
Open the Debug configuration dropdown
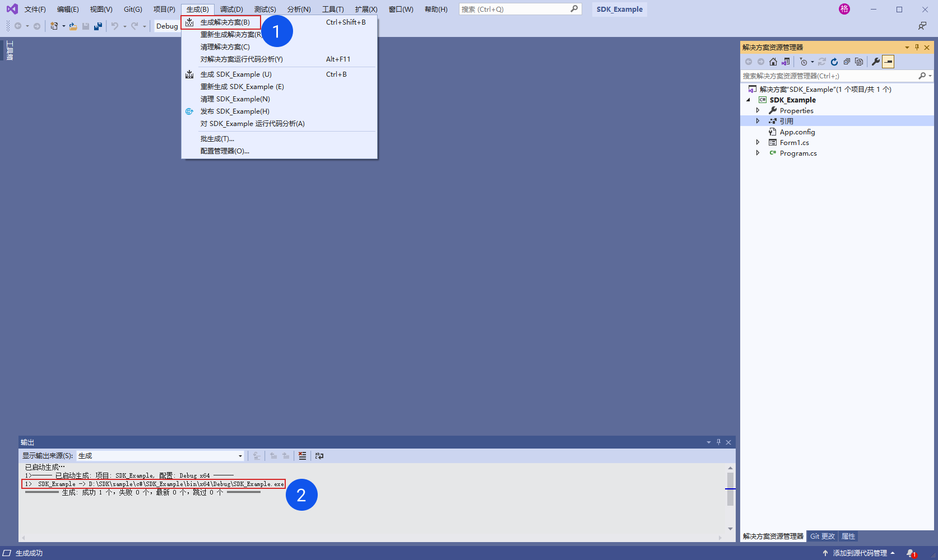tap(167, 26)
